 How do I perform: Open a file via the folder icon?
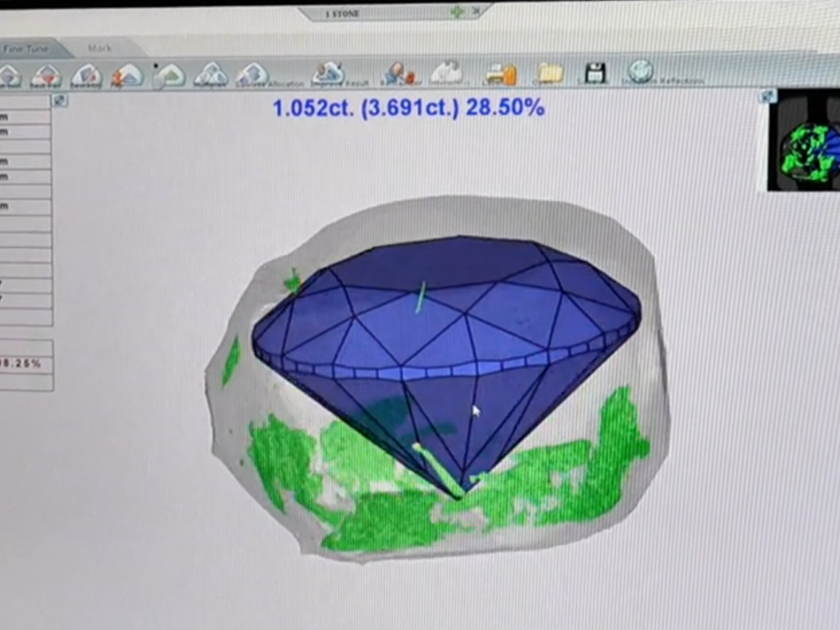coord(549,73)
